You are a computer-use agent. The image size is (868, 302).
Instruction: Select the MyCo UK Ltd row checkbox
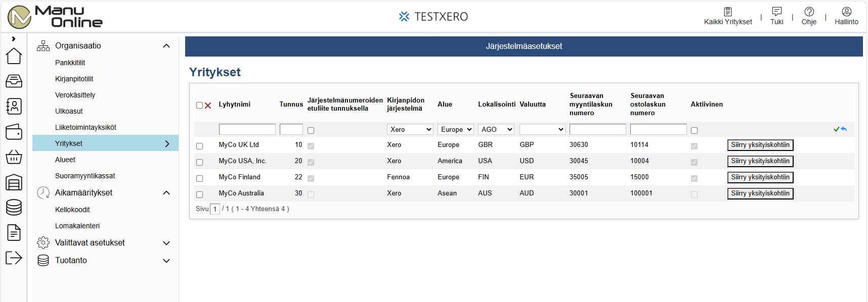coord(199,146)
